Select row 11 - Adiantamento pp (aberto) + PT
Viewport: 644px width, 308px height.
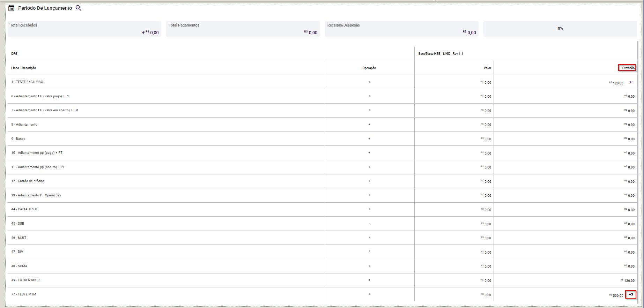pos(323,167)
